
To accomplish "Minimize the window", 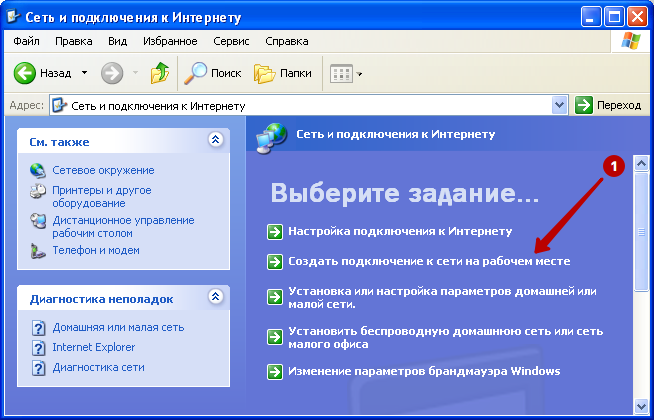I will click(x=591, y=17).
